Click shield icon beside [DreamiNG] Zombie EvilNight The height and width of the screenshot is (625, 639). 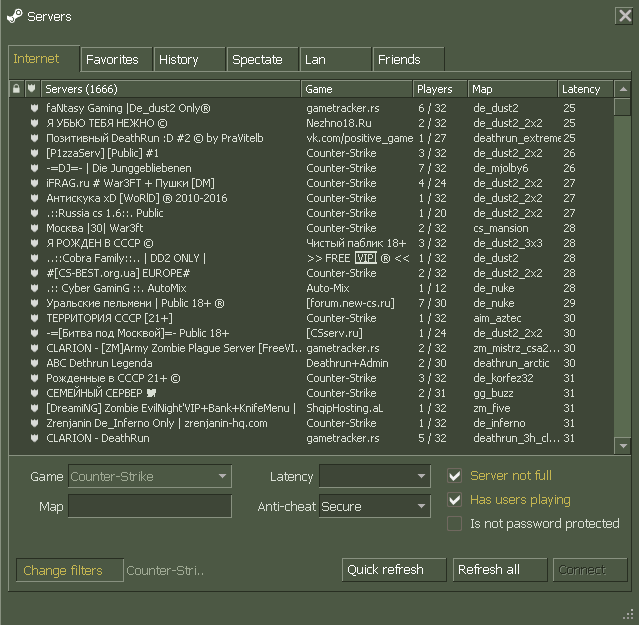(35, 408)
